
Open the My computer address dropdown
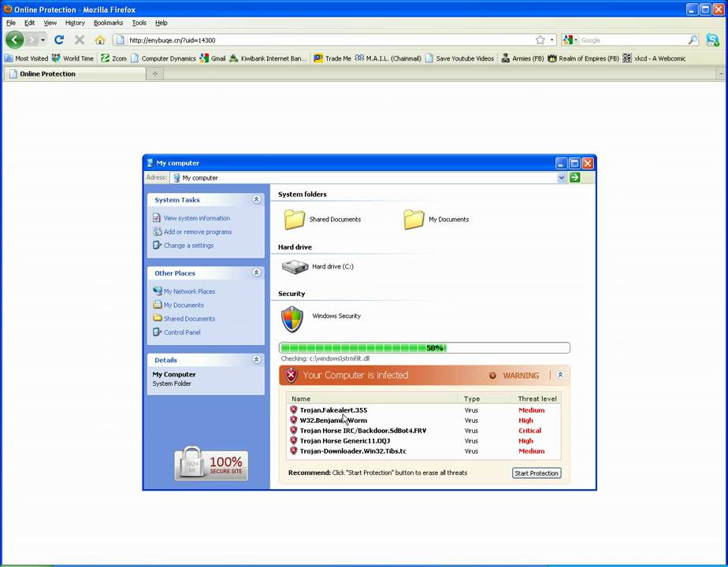(561, 177)
